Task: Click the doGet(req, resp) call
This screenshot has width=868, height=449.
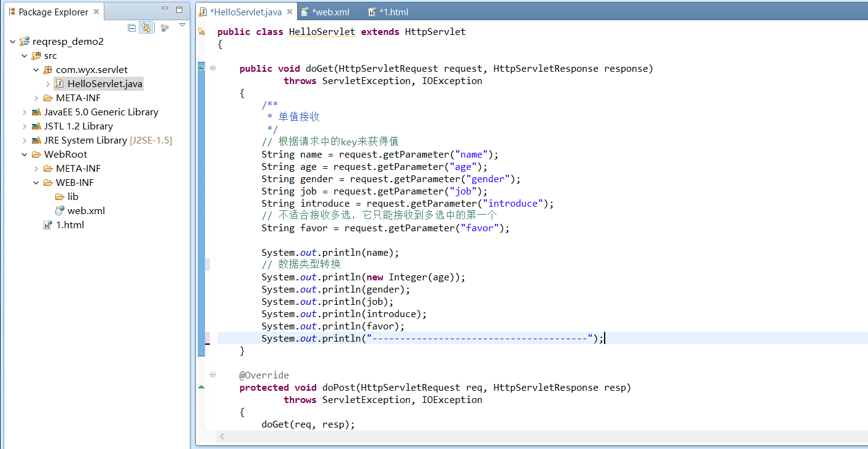Action: 308,424
